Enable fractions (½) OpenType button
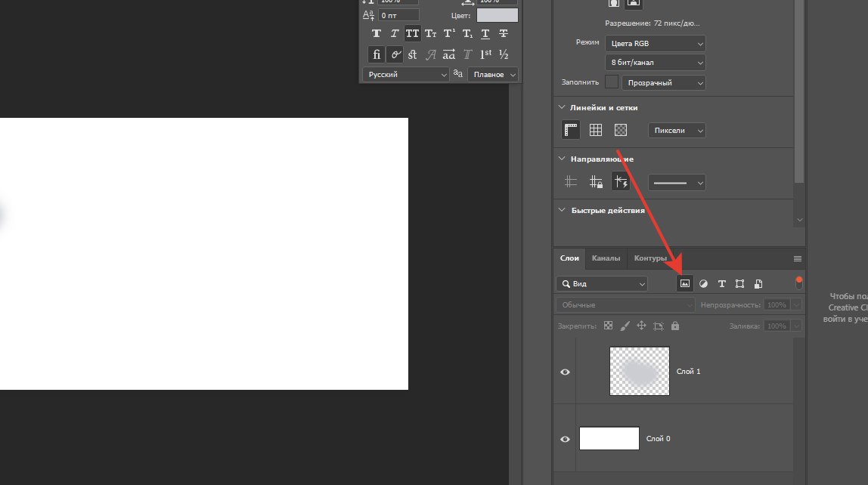This screenshot has height=485, width=868. coord(504,54)
